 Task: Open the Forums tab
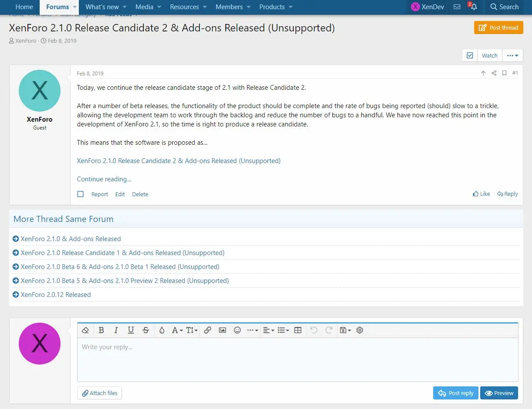tap(58, 7)
